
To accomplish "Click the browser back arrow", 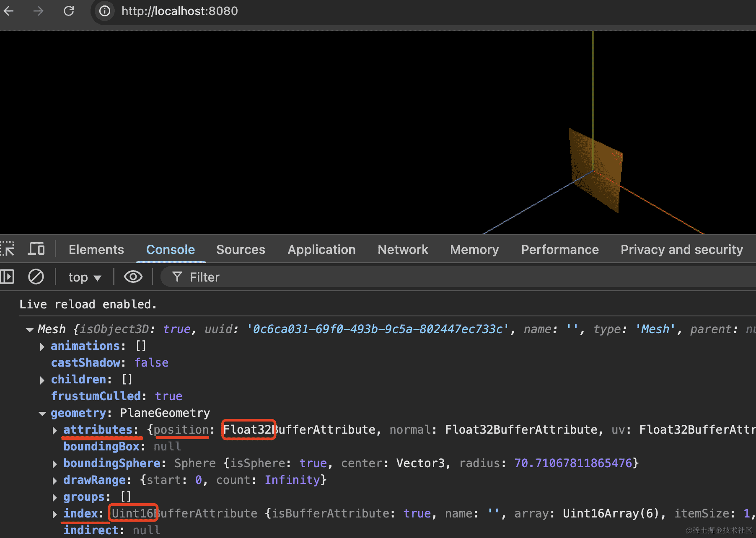I will point(9,11).
